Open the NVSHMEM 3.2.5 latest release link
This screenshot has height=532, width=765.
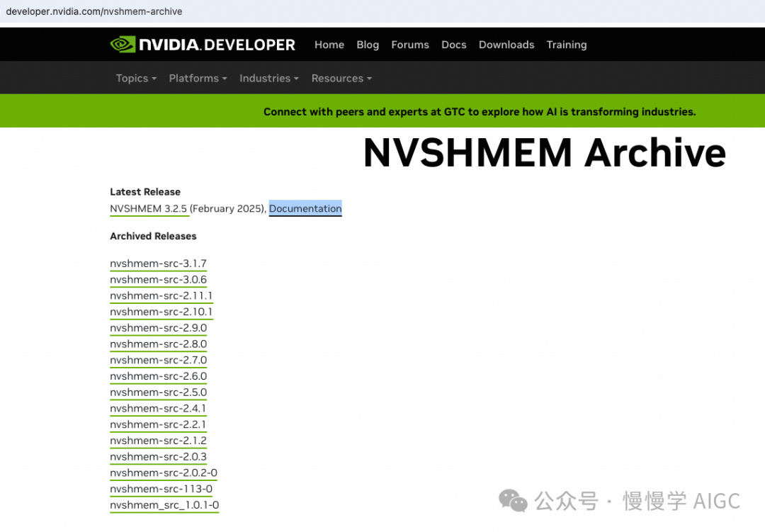point(148,208)
